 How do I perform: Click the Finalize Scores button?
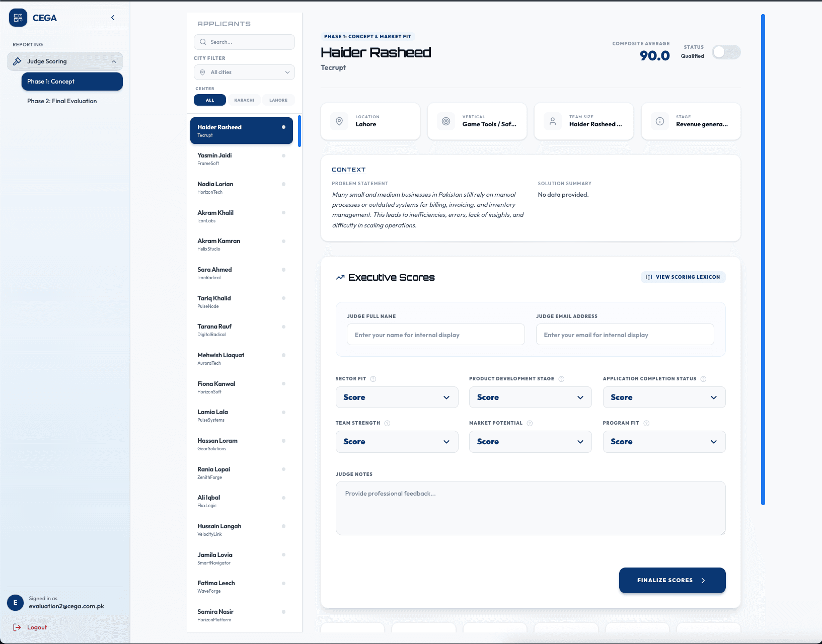click(672, 580)
